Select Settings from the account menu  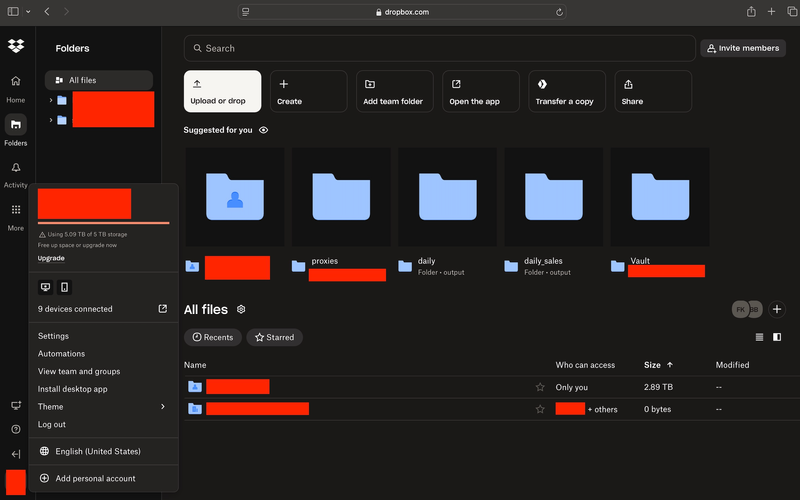pyautogui.click(x=53, y=336)
